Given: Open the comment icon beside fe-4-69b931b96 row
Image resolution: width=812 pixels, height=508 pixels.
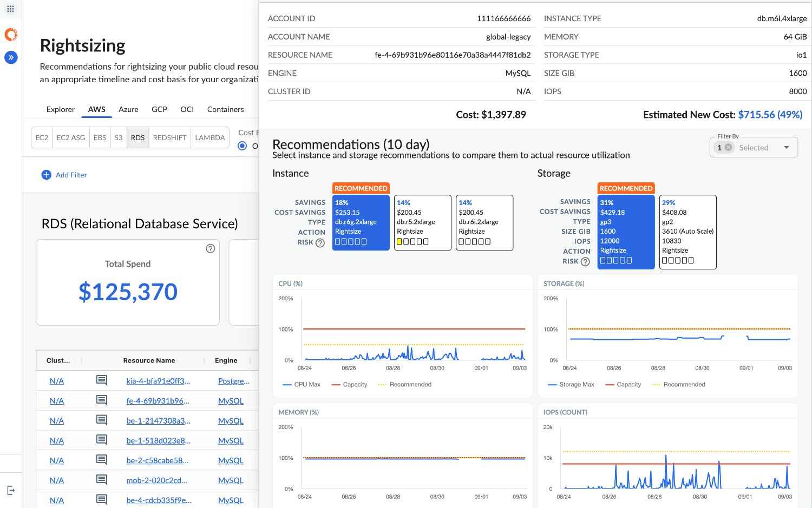Looking at the screenshot, I should coord(101,400).
